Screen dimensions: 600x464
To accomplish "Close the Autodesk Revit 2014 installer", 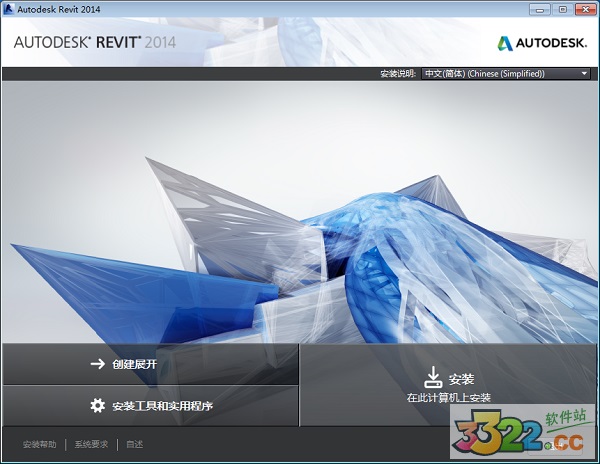I will 585,9.
